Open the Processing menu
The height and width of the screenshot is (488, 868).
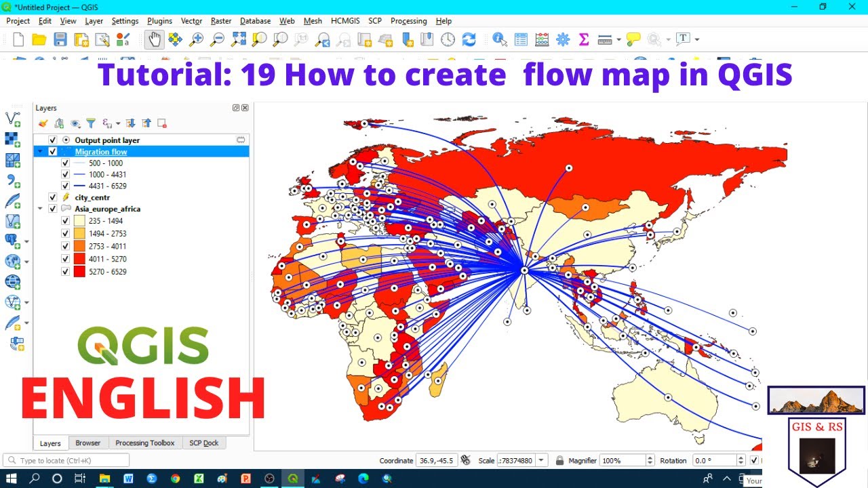408,21
